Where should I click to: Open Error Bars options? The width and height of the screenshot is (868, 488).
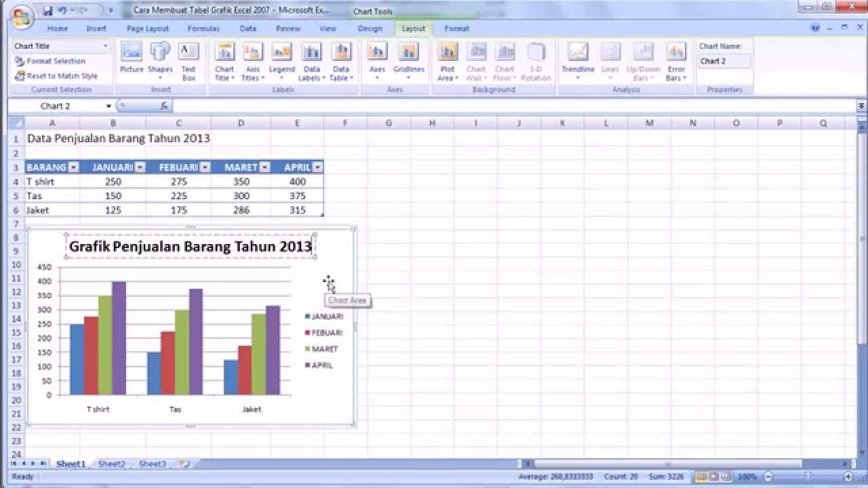pos(676,62)
